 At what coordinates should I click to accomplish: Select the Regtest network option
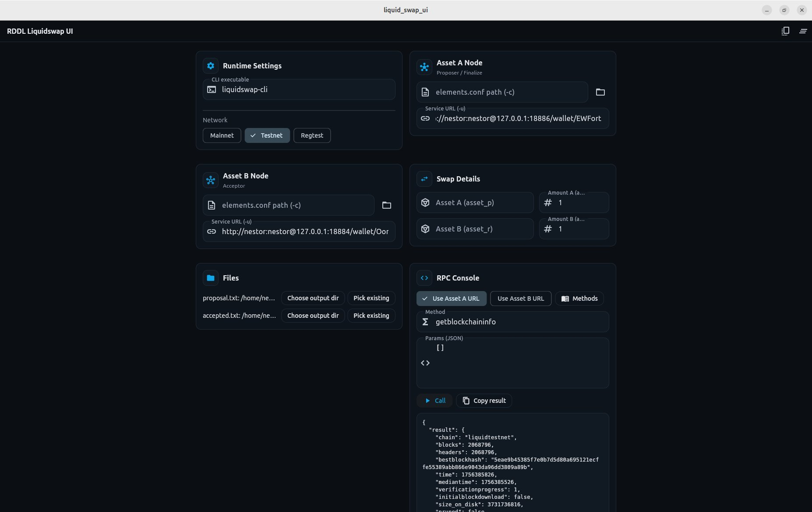[x=312, y=135]
